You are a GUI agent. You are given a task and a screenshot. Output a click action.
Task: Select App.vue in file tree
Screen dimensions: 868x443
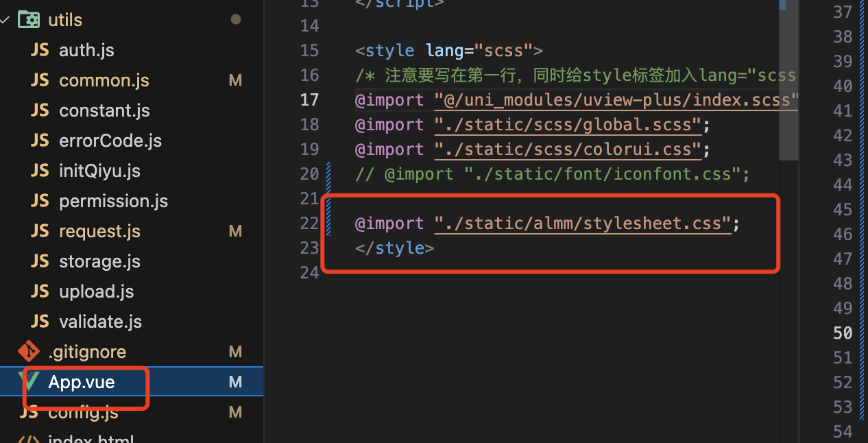click(x=82, y=382)
